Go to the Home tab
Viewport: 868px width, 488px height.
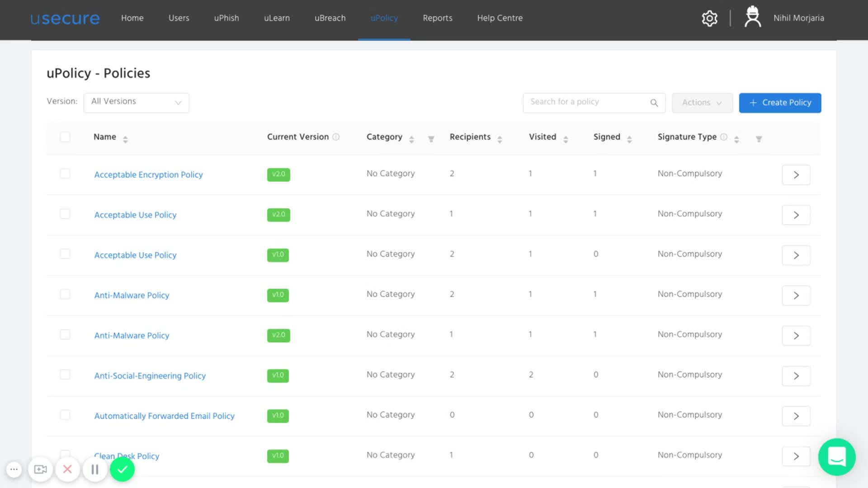132,18
